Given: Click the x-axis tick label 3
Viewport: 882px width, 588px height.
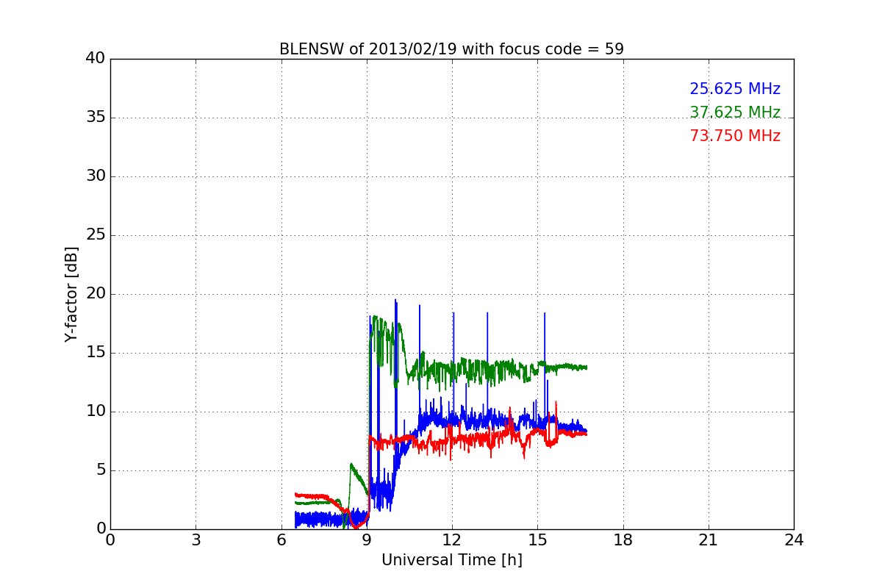Looking at the screenshot, I should click(x=196, y=539).
